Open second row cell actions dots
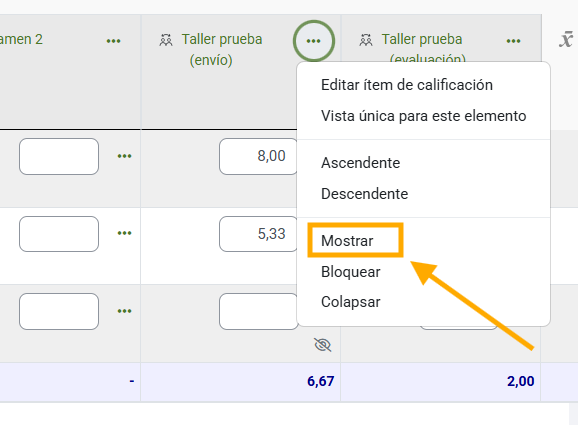The width and height of the screenshot is (578, 425). click(124, 233)
